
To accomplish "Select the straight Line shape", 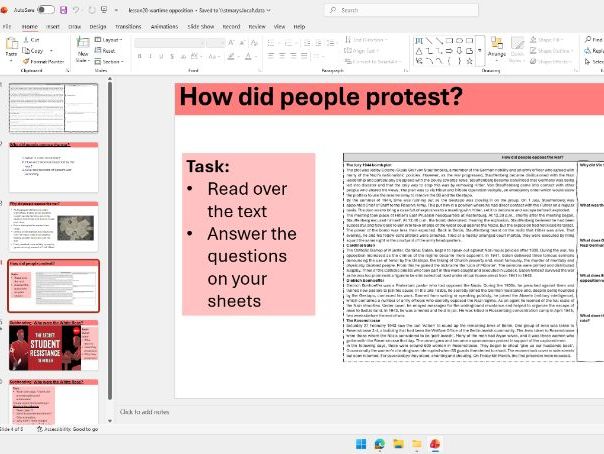I will click(x=429, y=40).
